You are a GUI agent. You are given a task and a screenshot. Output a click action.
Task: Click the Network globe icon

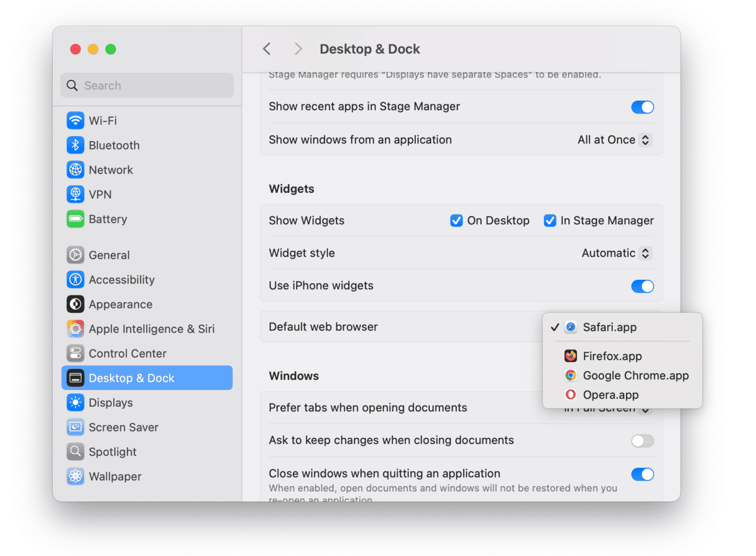coord(75,169)
